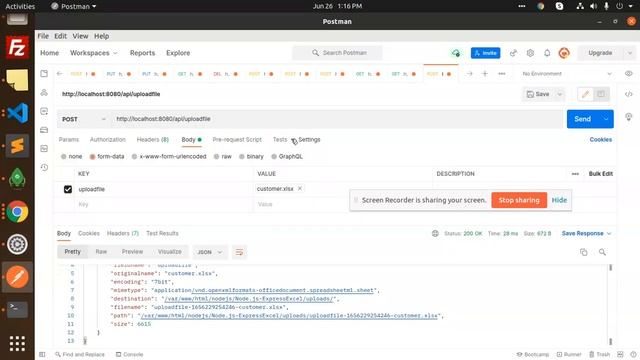Screen dimensions: 640x360
Task: Add a new request tab
Action: pyautogui.click(x=485, y=73)
